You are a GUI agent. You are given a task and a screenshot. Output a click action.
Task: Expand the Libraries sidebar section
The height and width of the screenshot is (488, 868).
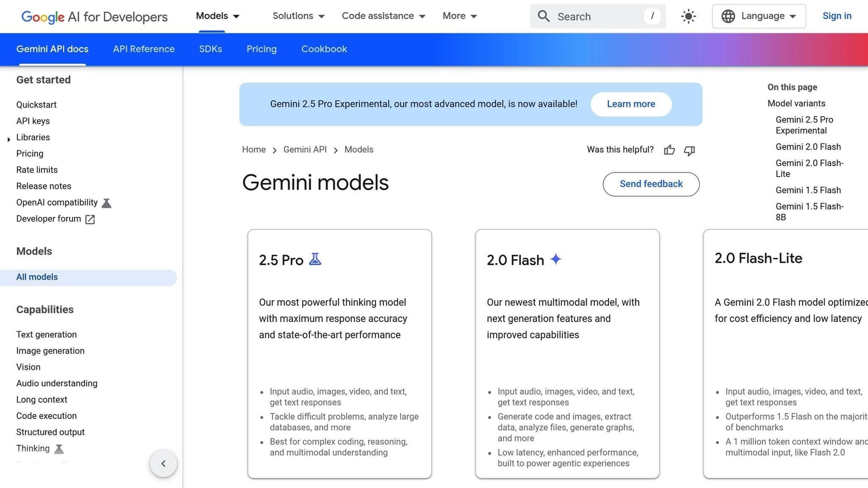[x=9, y=139]
